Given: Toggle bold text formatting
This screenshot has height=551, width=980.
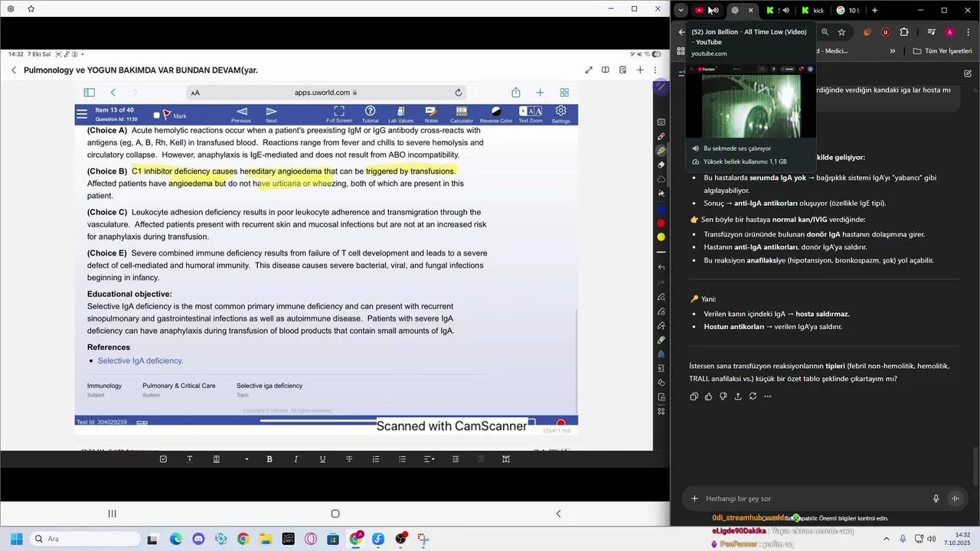Looking at the screenshot, I should point(269,459).
